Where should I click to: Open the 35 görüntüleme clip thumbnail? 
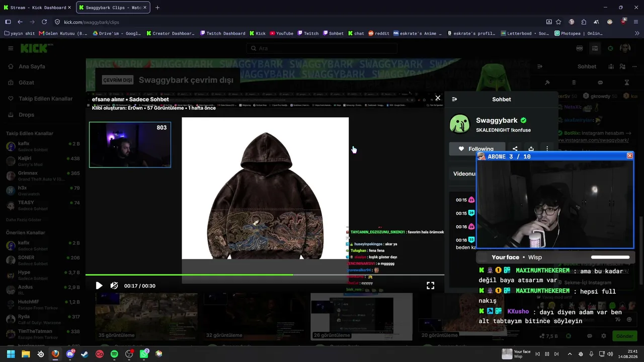coord(146,317)
